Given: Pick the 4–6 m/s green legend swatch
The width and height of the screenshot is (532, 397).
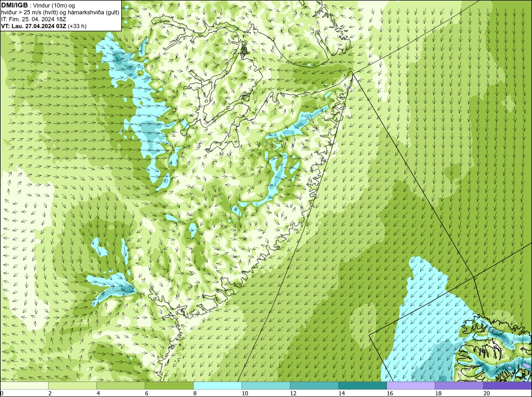Looking at the screenshot, I should tap(121, 386).
